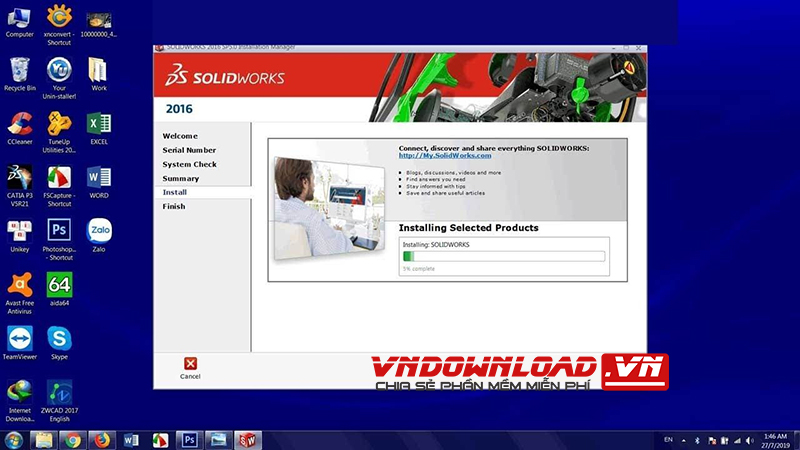Click the 'Installing: SOLIDWORKS' label
Image resolution: width=800 pixels, height=450 pixels.
point(436,245)
